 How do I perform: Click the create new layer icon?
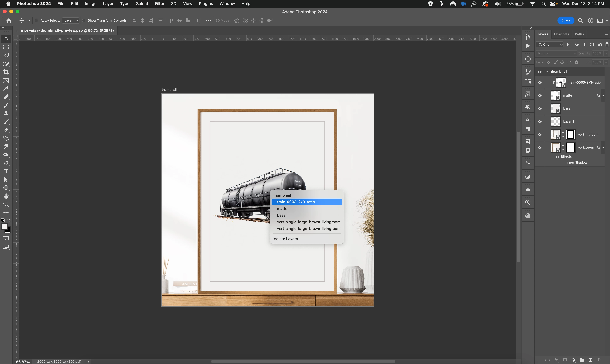click(x=590, y=360)
